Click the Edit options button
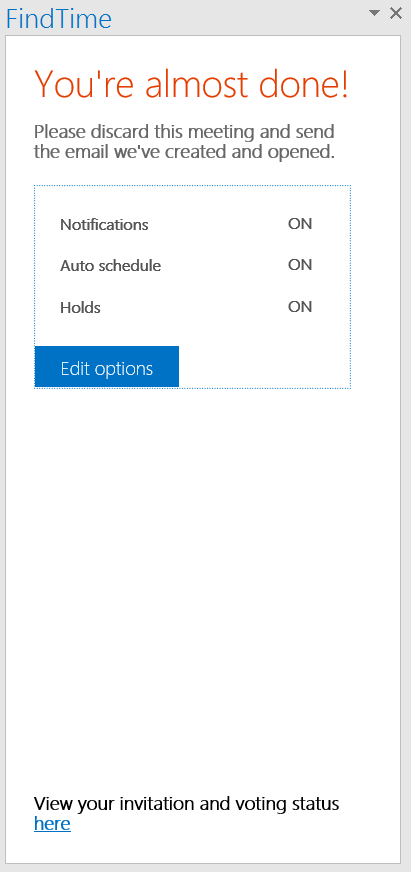The width and height of the screenshot is (411, 872). pos(107,366)
